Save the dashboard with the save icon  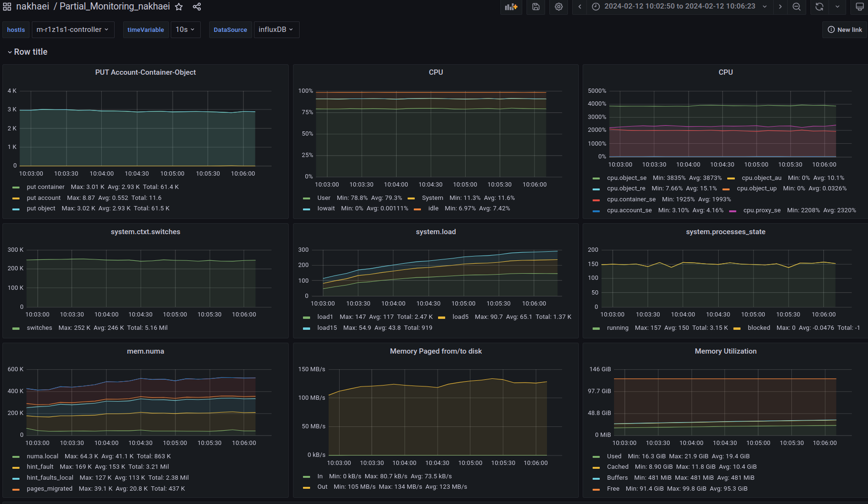(536, 7)
